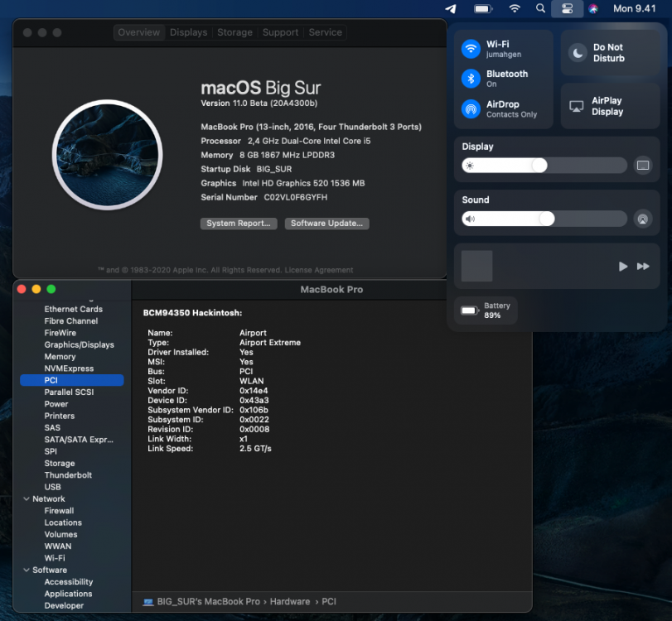The height and width of the screenshot is (621, 672).
Task: Toggle AirDrop Contacts Only button
Action: pos(471,108)
